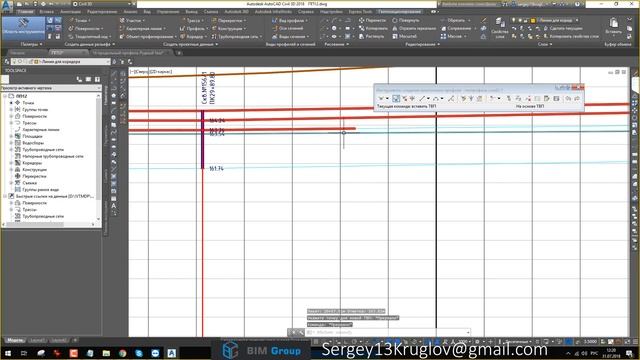Open Просмотр активного чертежа dropdown
The width and height of the screenshot is (640, 360).
pos(50,88)
